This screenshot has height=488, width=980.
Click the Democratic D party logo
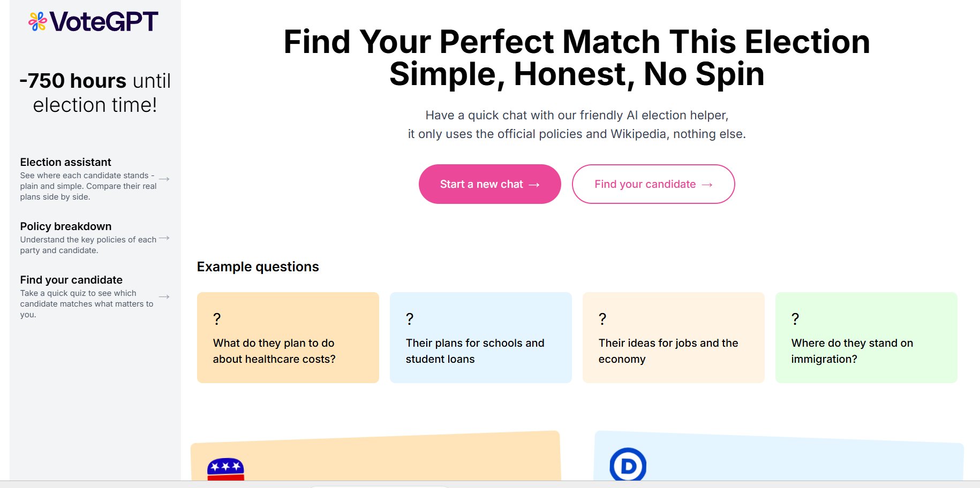tap(628, 464)
